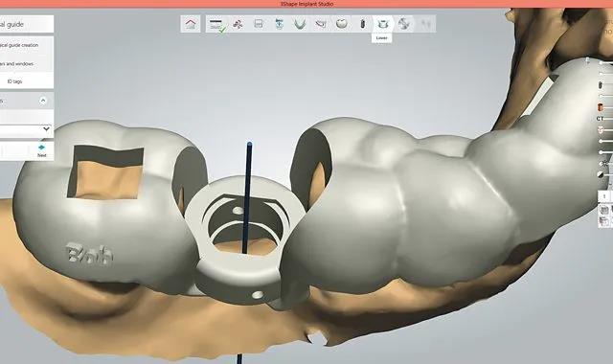
Task: Adjust the brightness sun slider
Action: [605, 163]
